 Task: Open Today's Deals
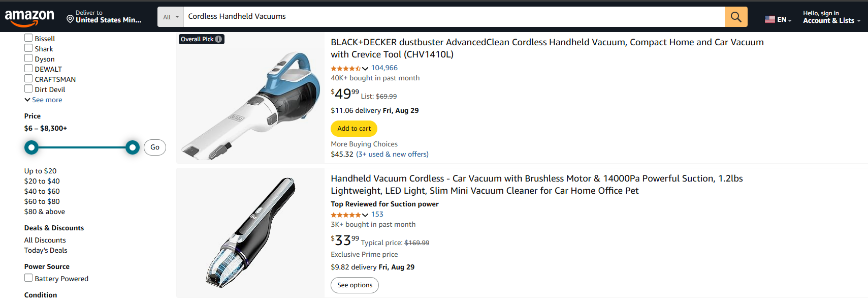click(45, 250)
